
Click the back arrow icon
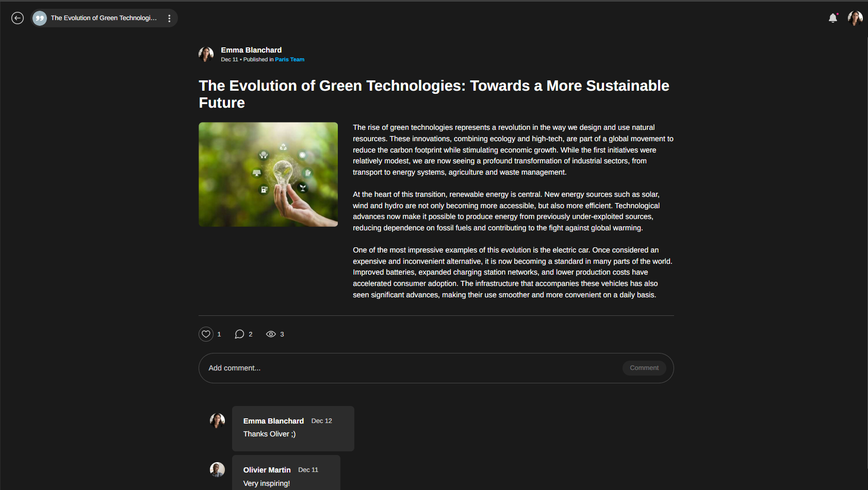(x=18, y=18)
